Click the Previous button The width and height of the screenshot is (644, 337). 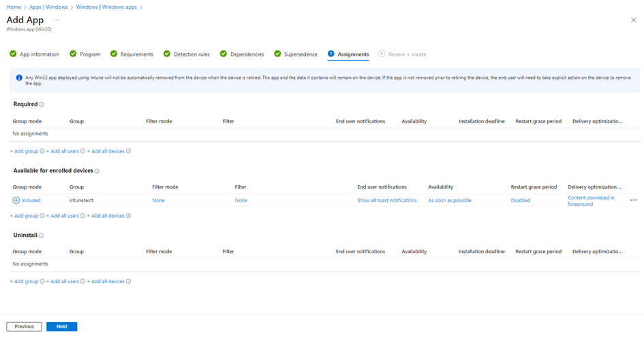pos(24,327)
